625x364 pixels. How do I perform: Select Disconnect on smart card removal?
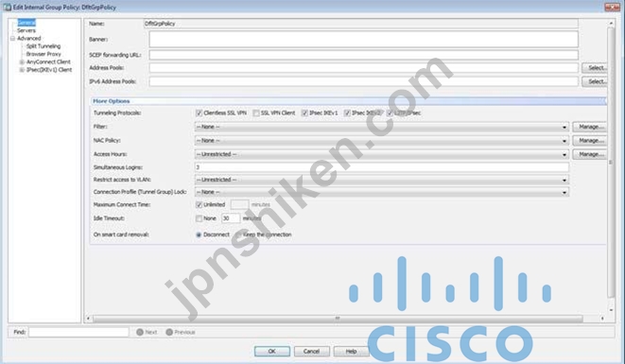point(199,234)
